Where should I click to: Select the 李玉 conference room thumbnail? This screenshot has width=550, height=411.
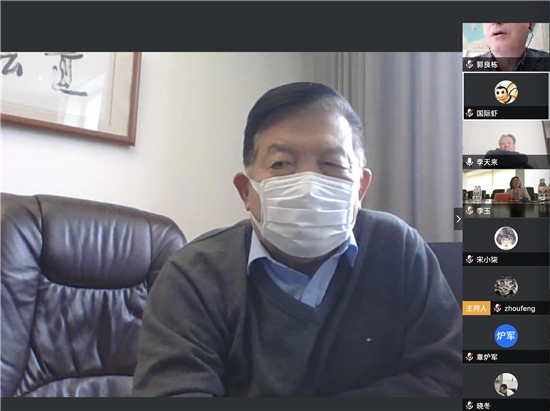(506, 193)
